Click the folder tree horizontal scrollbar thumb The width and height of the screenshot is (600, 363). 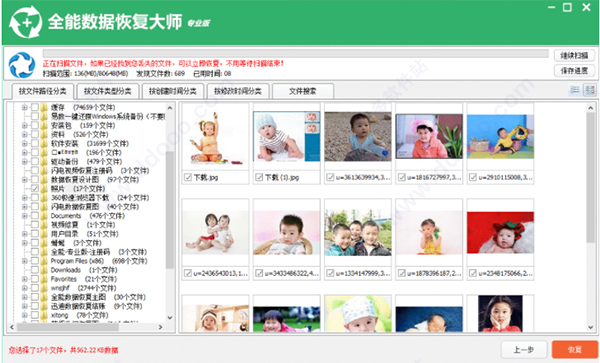coord(68,327)
